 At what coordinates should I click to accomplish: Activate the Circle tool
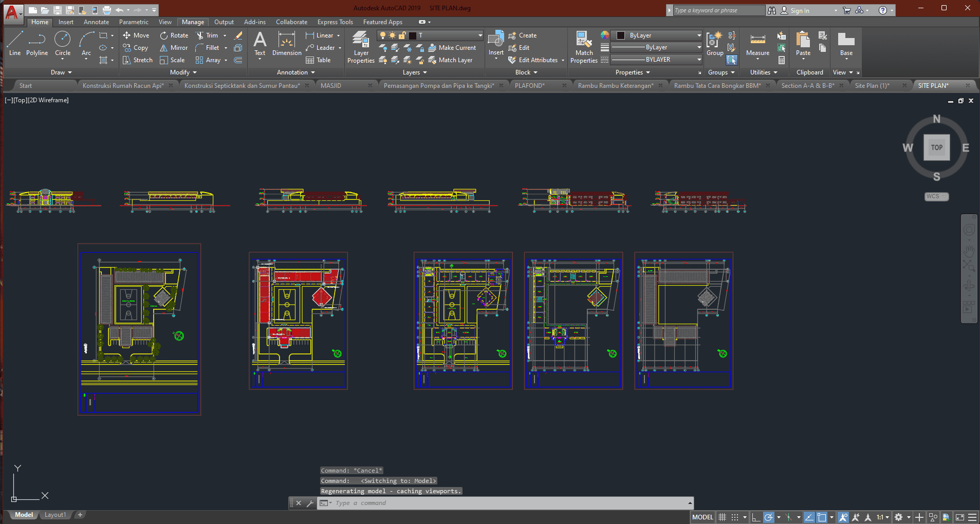(x=63, y=44)
